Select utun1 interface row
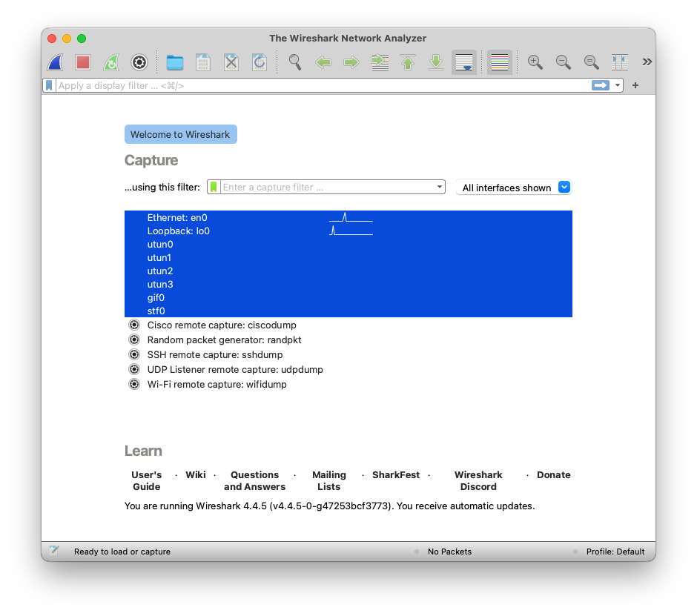Image resolution: width=697 pixels, height=616 pixels. click(x=348, y=257)
